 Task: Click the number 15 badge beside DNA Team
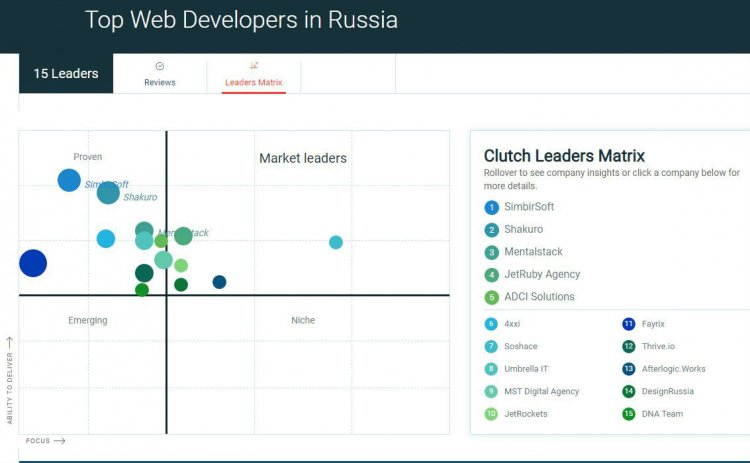click(629, 414)
